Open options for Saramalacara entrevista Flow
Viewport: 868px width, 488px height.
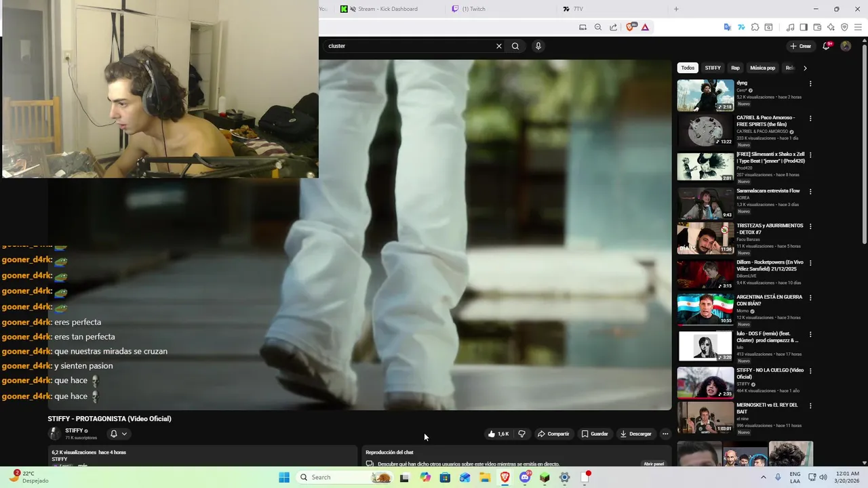[x=810, y=192]
